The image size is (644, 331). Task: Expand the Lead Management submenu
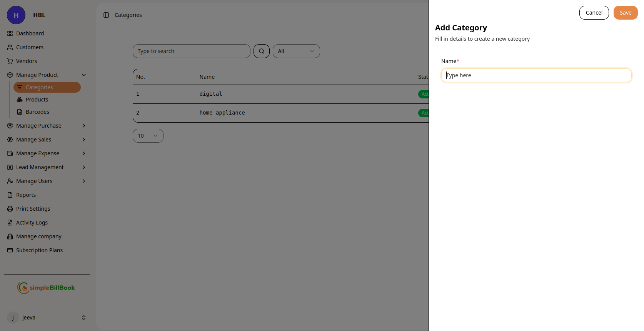(x=84, y=167)
